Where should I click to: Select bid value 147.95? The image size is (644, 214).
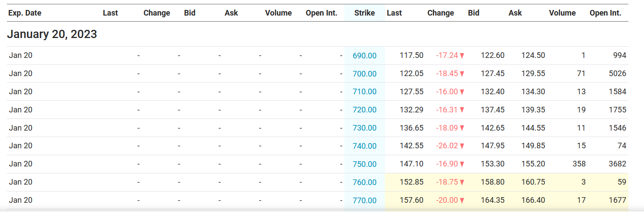493,146
